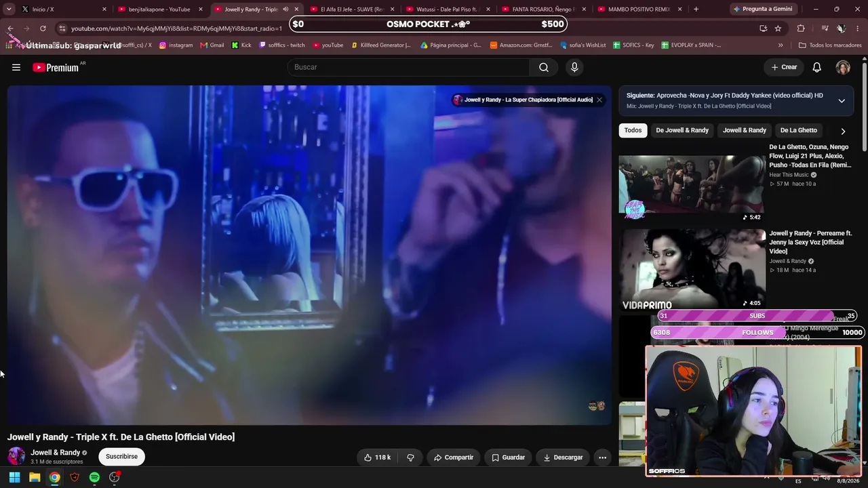Expand hidden bookmarks overflow chevron
This screenshot has height=488, width=868.
781,45
